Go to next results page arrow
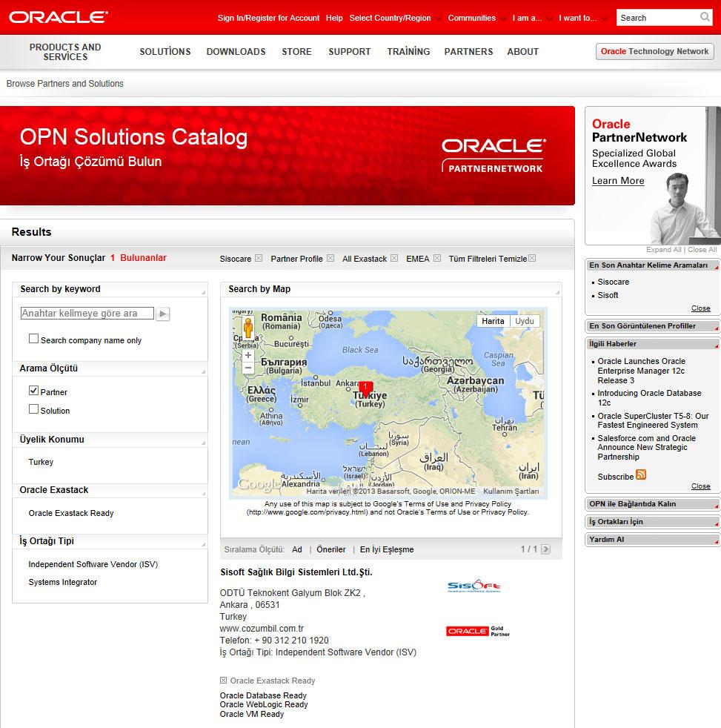This screenshot has width=721, height=728. point(545,549)
